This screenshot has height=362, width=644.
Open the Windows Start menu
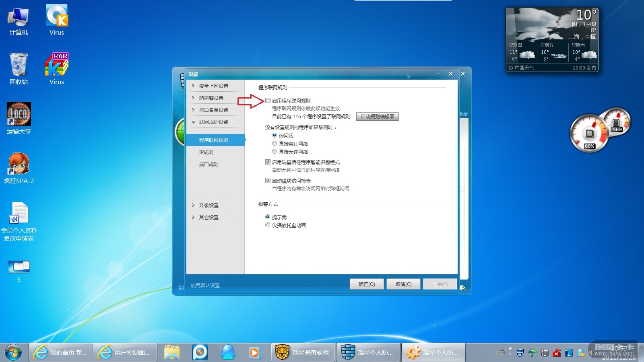click(x=13, y=352)
